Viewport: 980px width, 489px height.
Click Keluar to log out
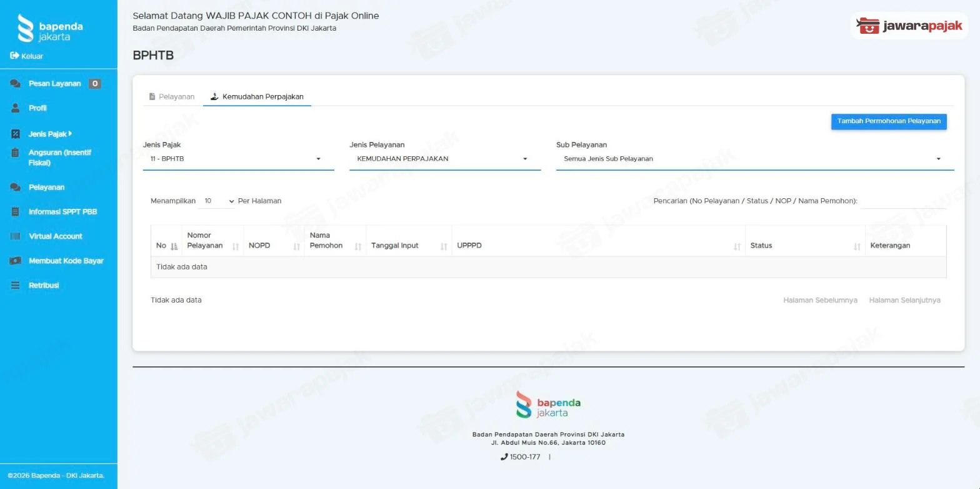[32, 56]
